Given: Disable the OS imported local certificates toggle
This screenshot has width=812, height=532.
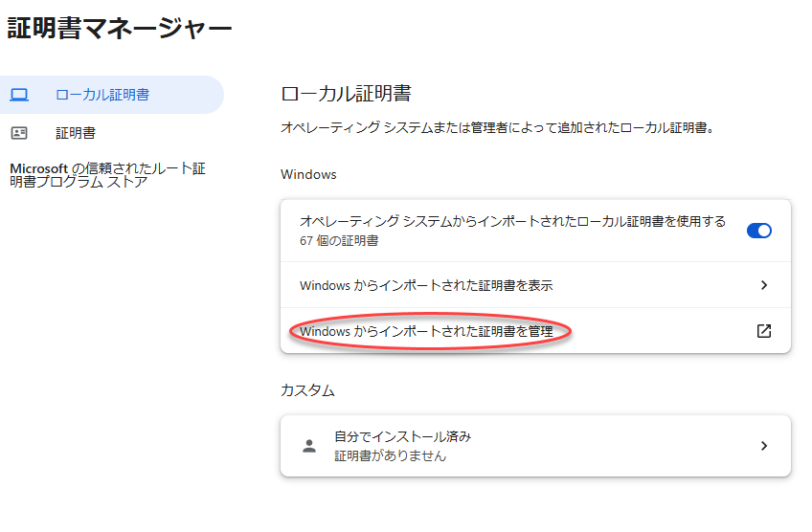Looking at the screenshot, I should tap(758, 230).
